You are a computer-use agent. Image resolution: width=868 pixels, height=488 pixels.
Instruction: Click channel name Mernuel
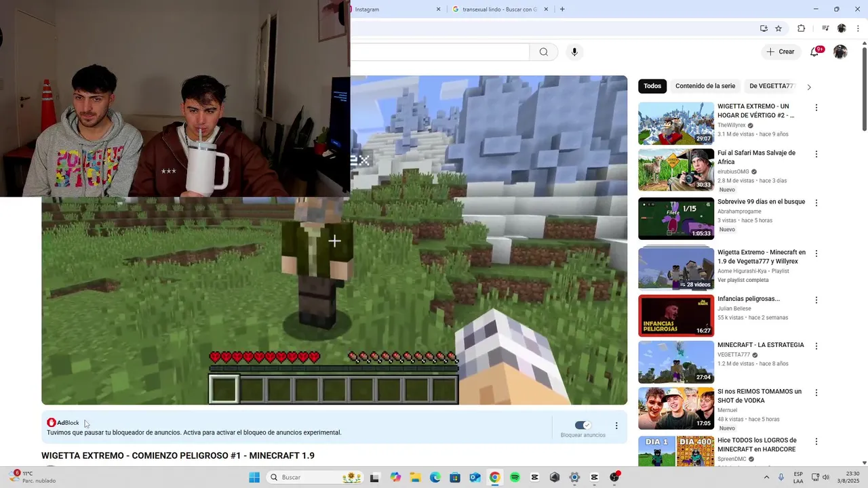click(728, 410)
